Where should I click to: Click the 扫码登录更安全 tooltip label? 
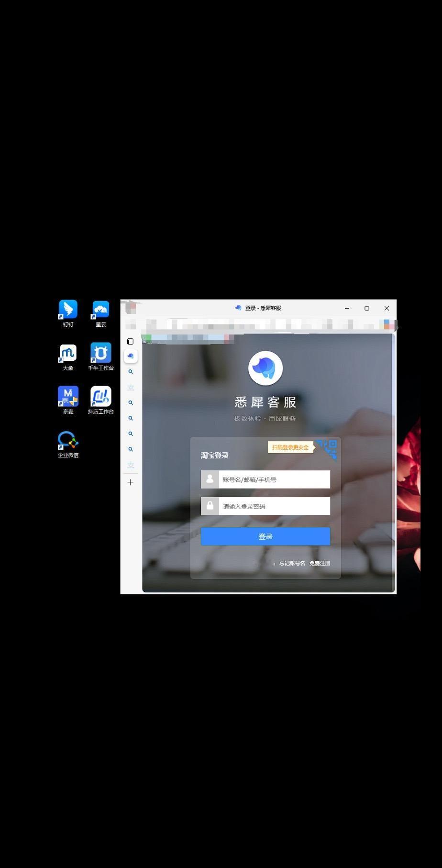pos(291,447)
